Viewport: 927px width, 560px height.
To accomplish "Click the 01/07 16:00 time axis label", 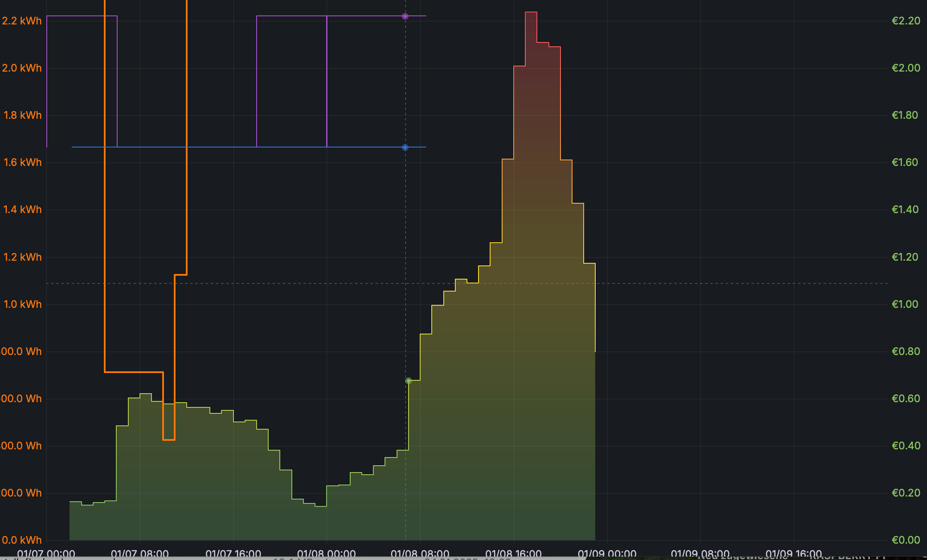I will tap(233, 554).
